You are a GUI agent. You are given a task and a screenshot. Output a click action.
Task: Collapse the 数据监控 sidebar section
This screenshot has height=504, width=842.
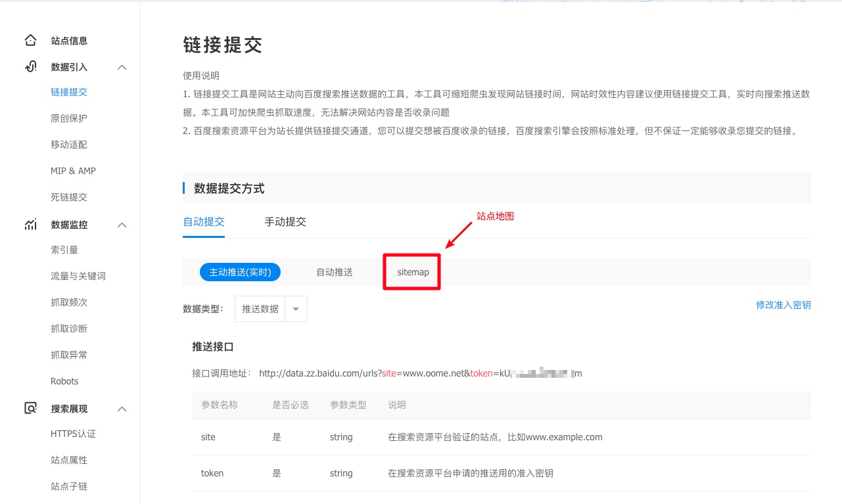pyautogui.click(x=122, y=224)
